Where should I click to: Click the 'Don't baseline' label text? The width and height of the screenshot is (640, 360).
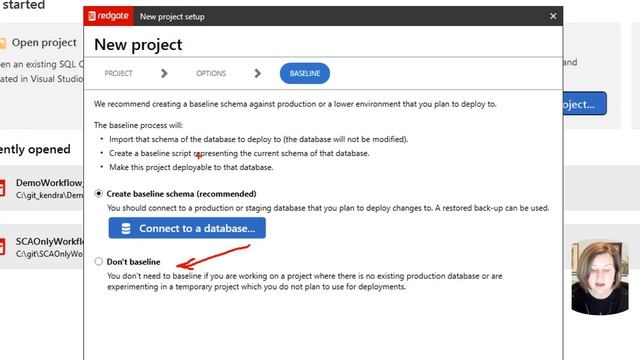pyautogui.click(x=133, y=262)
